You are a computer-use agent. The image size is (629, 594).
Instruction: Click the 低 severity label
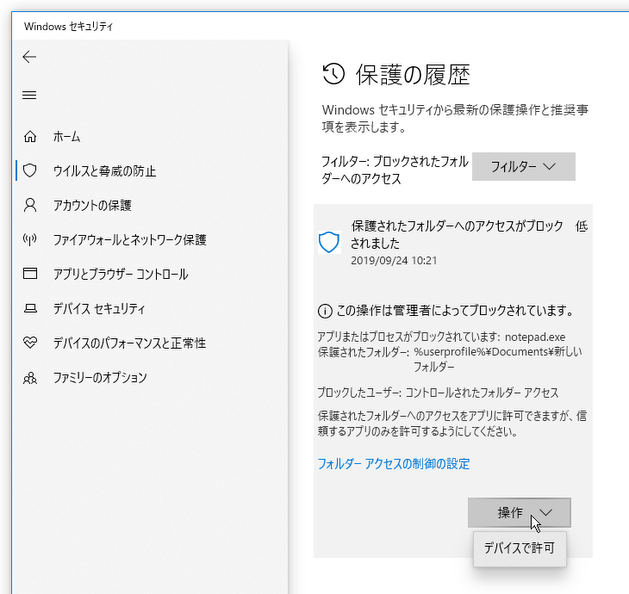[x=581, y=227]
